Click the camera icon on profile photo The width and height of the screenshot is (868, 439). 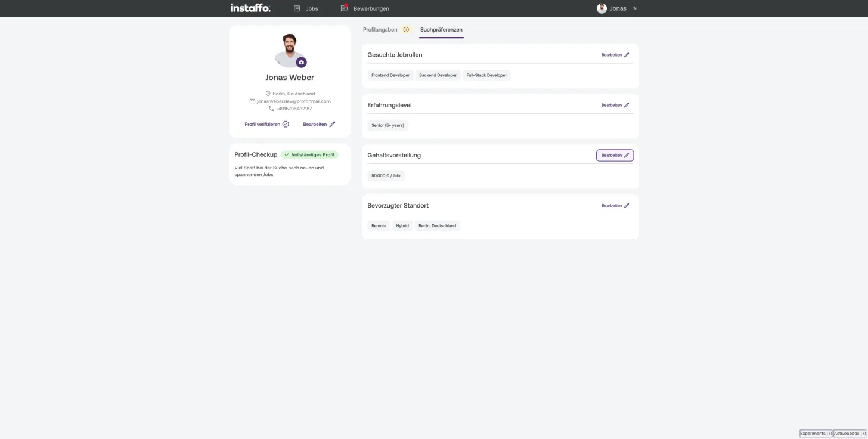point(301,62)
